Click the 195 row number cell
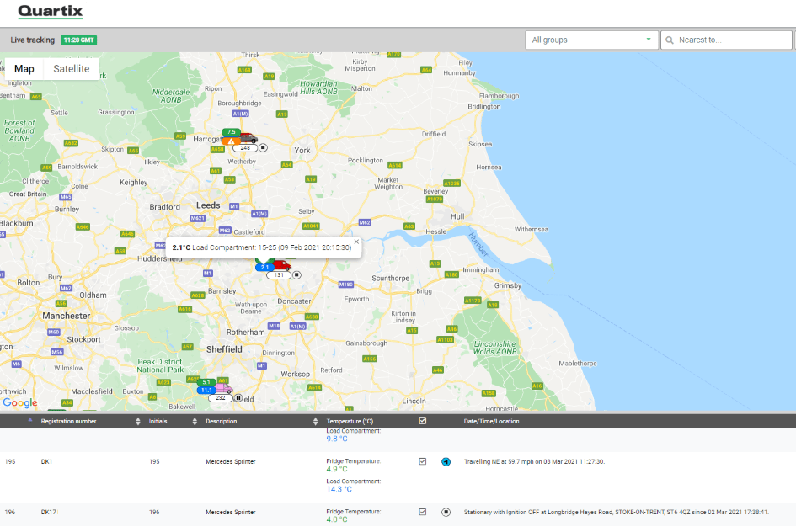This screenshot has width=796, height=532. (10, 462)
